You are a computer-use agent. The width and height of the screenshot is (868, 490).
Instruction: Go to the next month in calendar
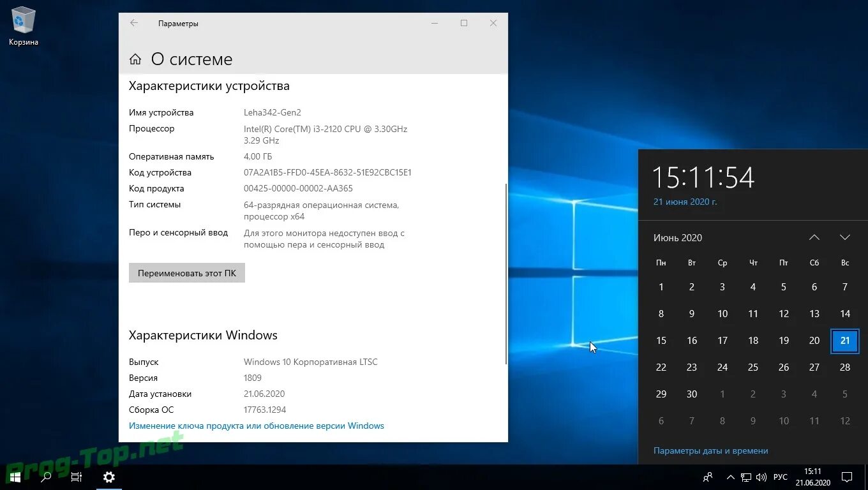tap(844, 237)
